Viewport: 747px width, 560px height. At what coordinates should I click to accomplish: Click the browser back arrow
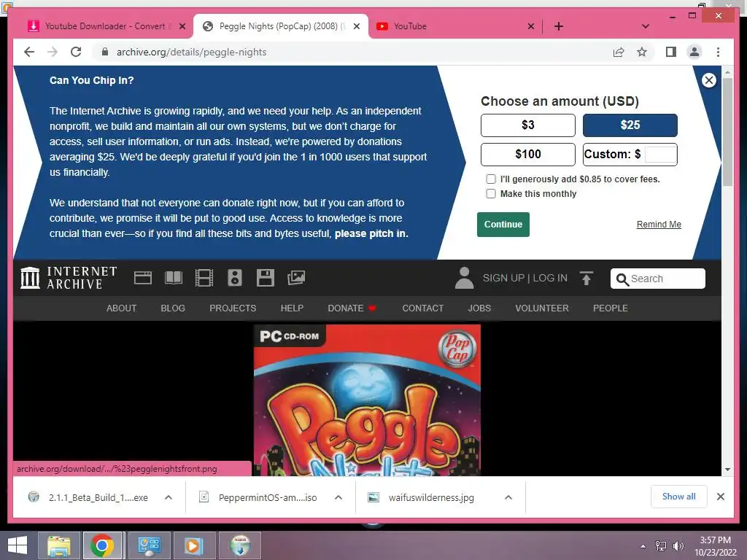[29, 52]
